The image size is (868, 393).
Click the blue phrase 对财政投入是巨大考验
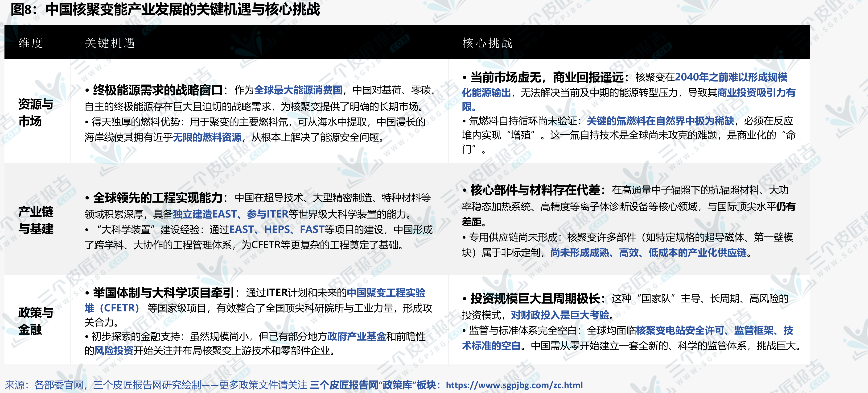point(560,315)
